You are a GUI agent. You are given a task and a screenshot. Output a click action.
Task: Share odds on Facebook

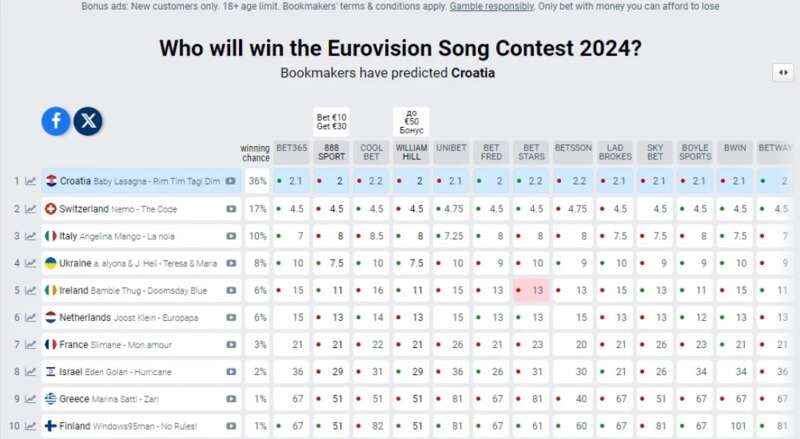coord(56,121)
